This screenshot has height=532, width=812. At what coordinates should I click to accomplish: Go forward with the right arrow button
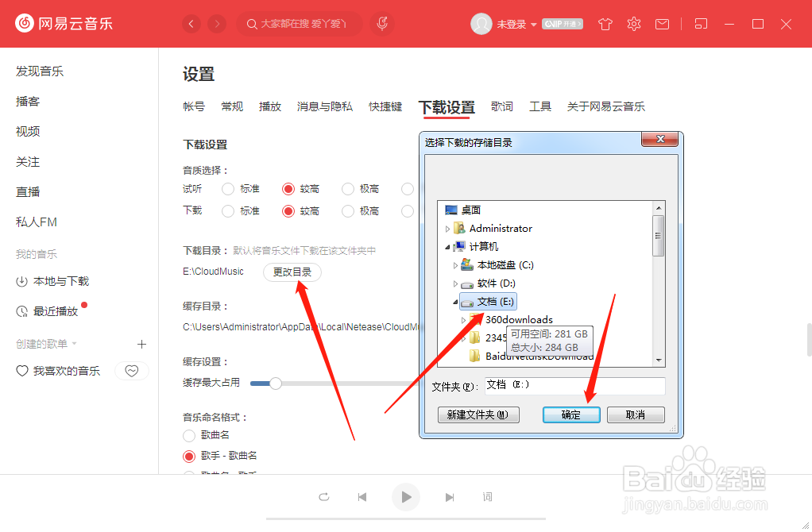(x=217, y=24)
